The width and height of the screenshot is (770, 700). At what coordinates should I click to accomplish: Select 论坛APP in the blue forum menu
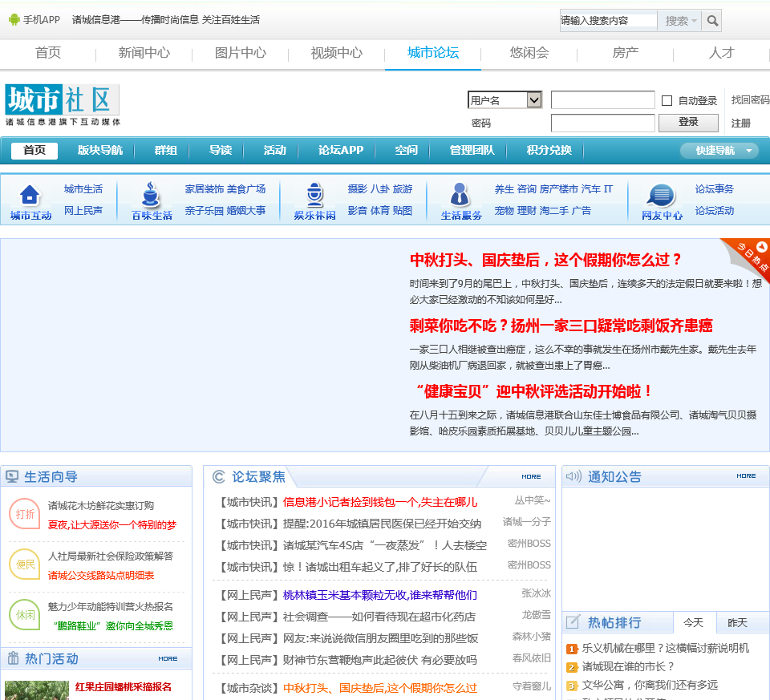click(340, 150)
